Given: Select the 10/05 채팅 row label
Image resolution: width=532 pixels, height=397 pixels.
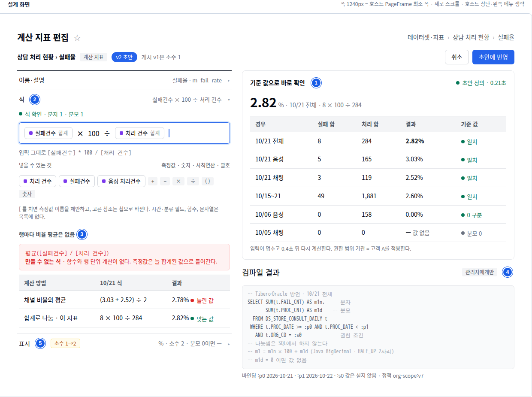Looking at the screenshot, I should pyautogui.click(x=269, y=233).
